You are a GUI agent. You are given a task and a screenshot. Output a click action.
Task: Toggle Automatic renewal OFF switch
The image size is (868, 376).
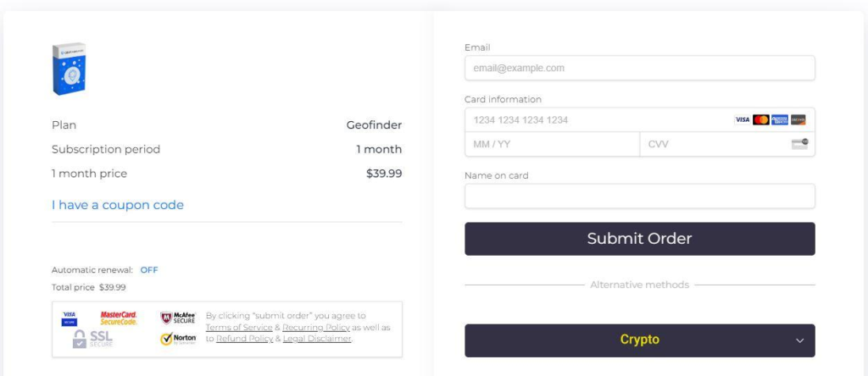pos(149,270)
